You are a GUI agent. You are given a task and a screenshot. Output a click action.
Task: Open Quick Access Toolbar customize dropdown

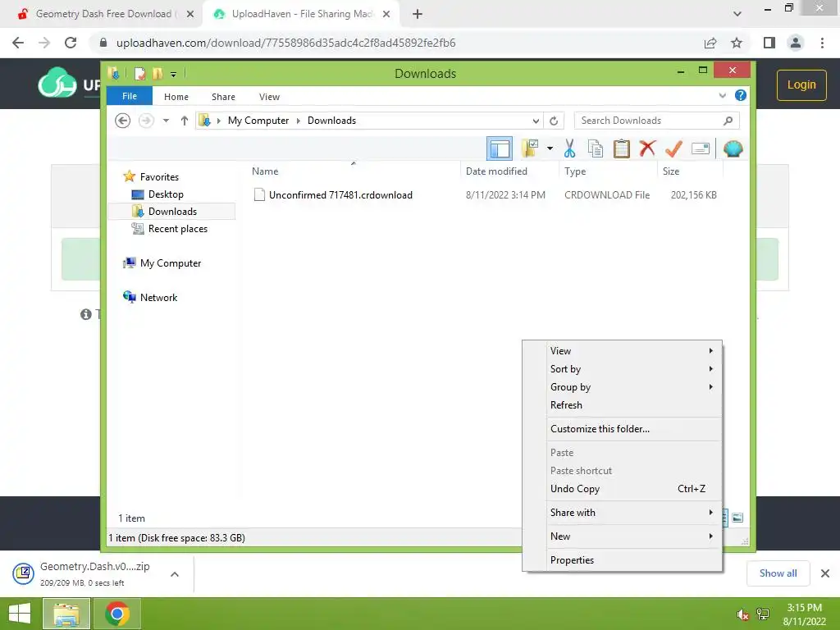[174, 75]
